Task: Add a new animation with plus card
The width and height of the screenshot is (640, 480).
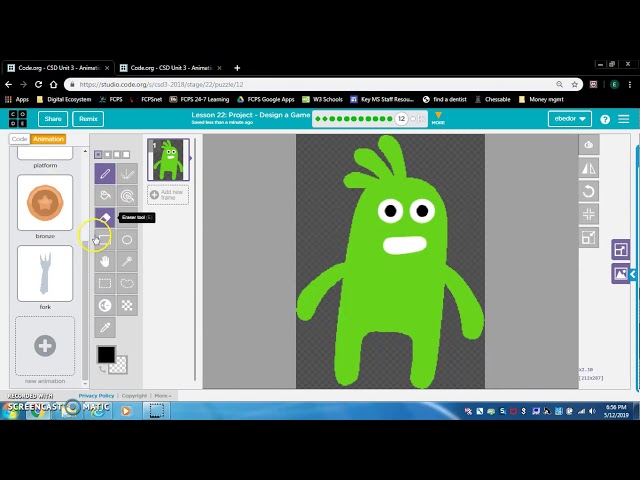Action: pyautogui.click(x=45, y=346)
